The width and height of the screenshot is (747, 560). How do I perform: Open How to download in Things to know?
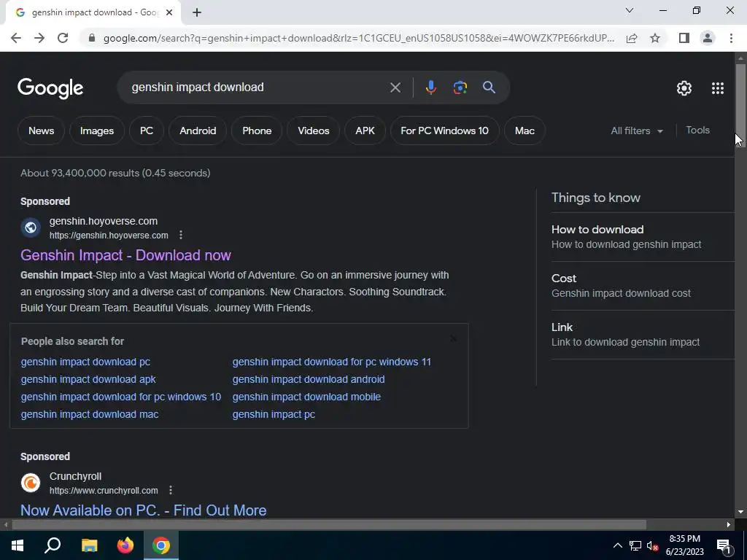click(643, 237)
